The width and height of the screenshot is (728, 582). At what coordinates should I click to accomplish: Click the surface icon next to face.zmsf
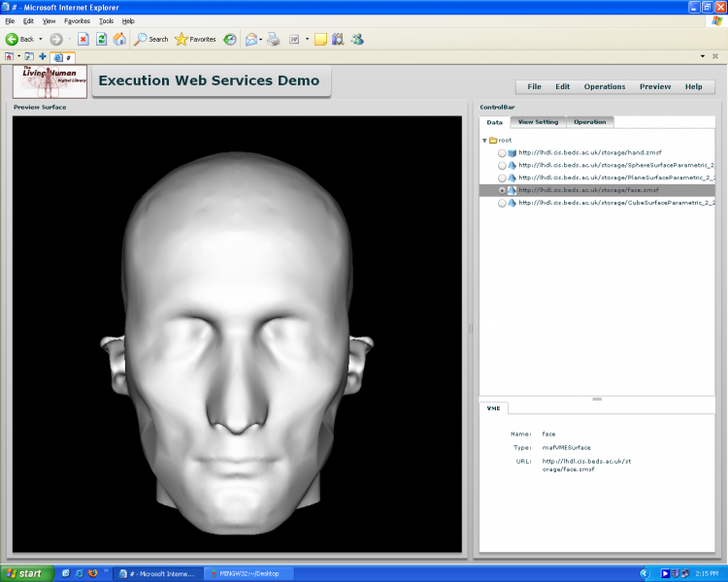[x=512, y=191]
